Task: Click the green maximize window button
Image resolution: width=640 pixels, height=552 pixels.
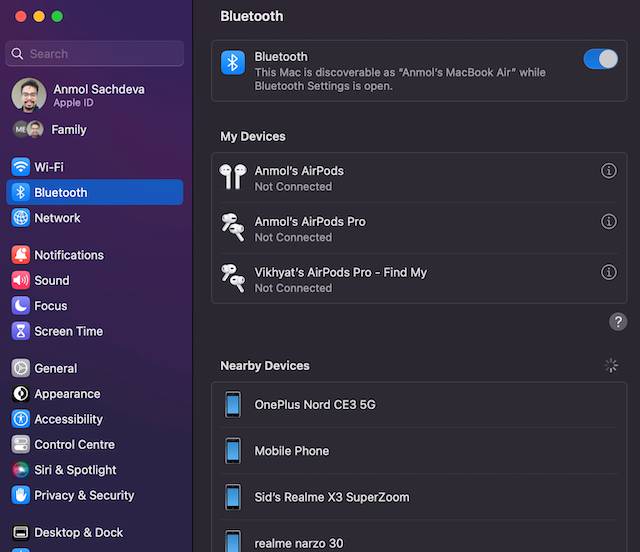Action: [x=57, y=16]
